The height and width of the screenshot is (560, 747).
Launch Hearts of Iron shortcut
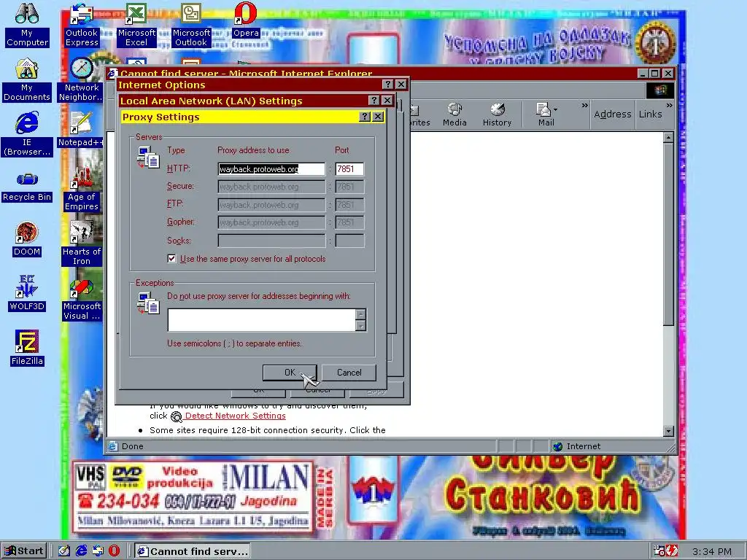tap(82, 244)
